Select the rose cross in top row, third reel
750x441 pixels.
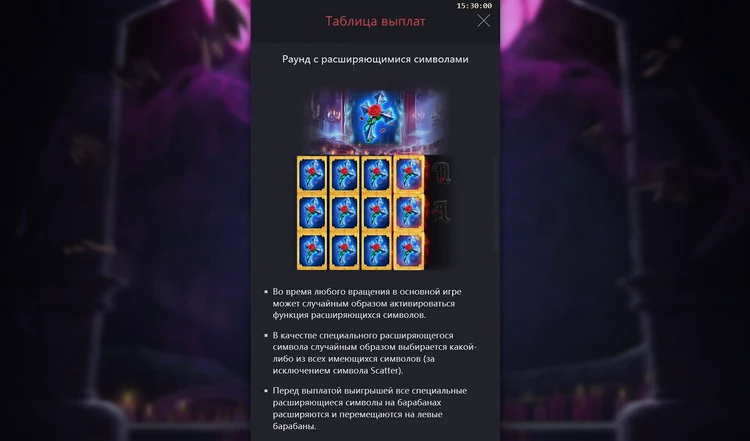[376, 174]
